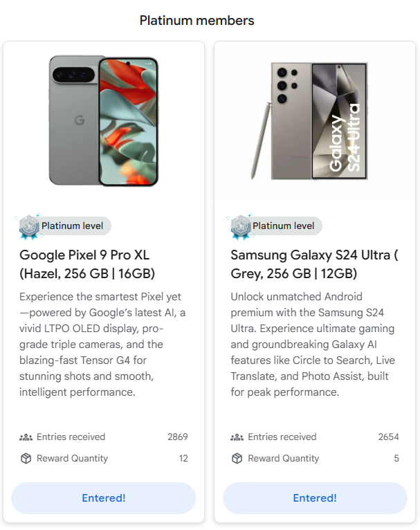The image size is (420, 530).
Task: Click the Samsung description starting 'Unlock unmatched Android'
Action: coord(313,345)
